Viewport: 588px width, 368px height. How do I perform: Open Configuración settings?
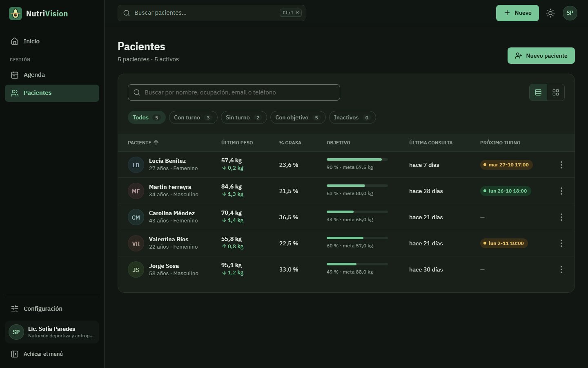[x=52, y=309]
